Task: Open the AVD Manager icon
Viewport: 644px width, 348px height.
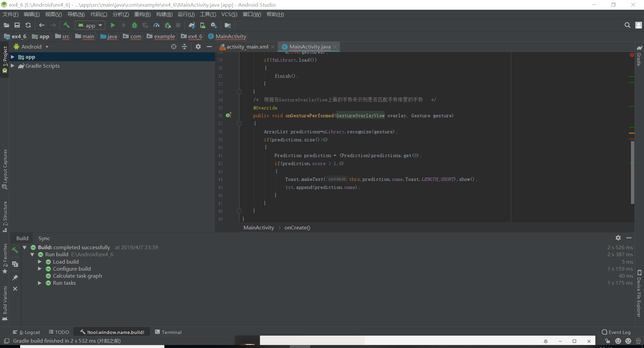Action: point(203,25)
